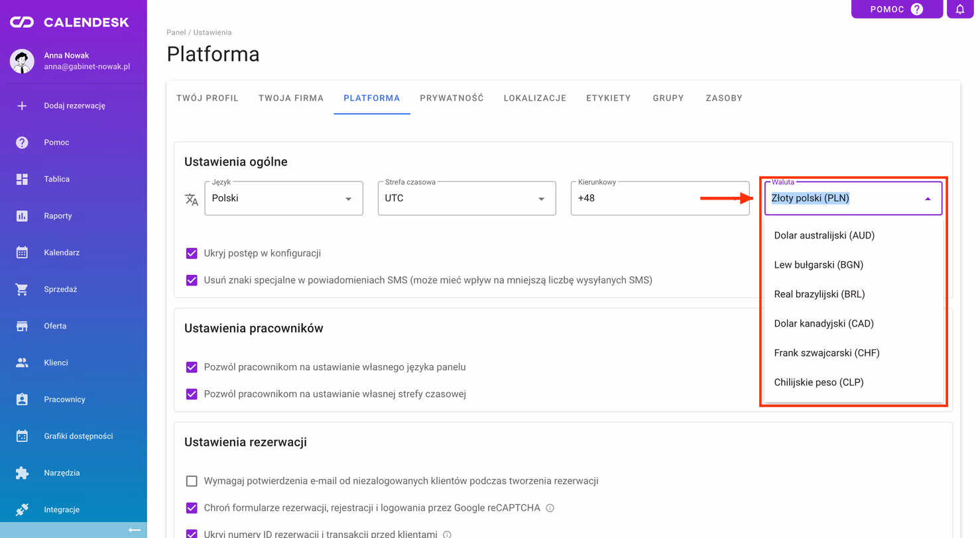This screenshot has height=538, width=980.
Task: Open the Pracownicy badge icon
Action: pyautogui.click(x=22, y=400)
